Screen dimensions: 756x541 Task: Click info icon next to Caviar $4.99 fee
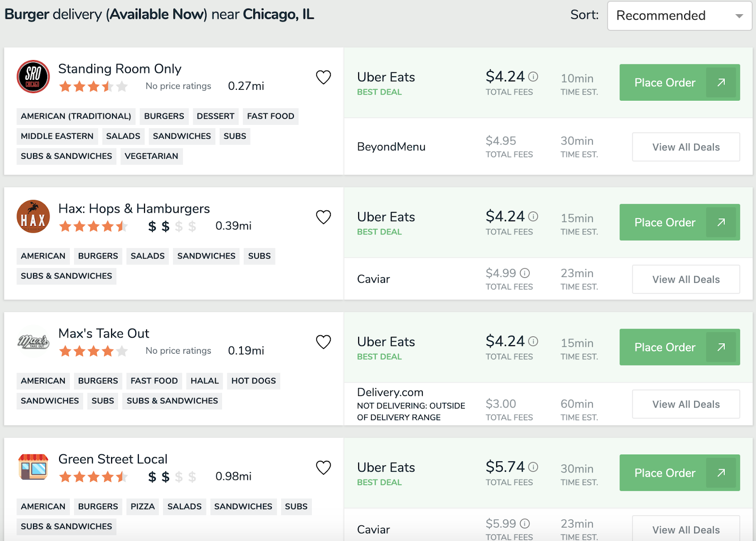[525, 273]
